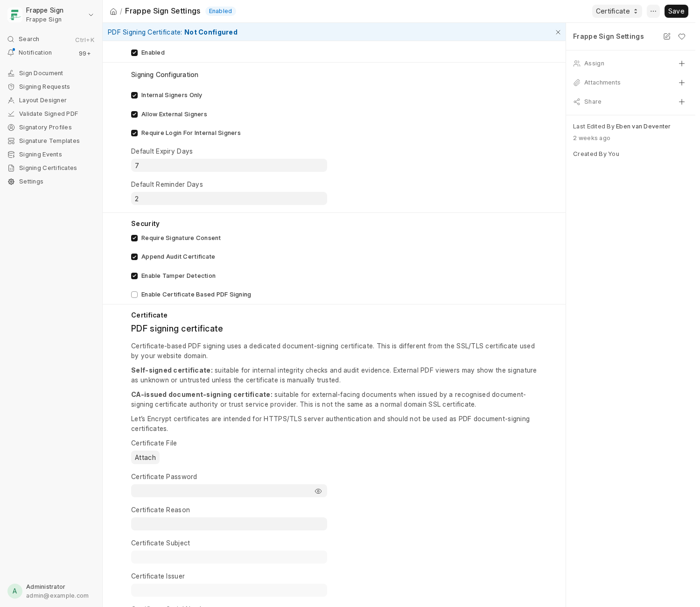The height and width of the screenshot is (607, 700).
Task: Click the Assign people icon
Action: coord(577,64)
